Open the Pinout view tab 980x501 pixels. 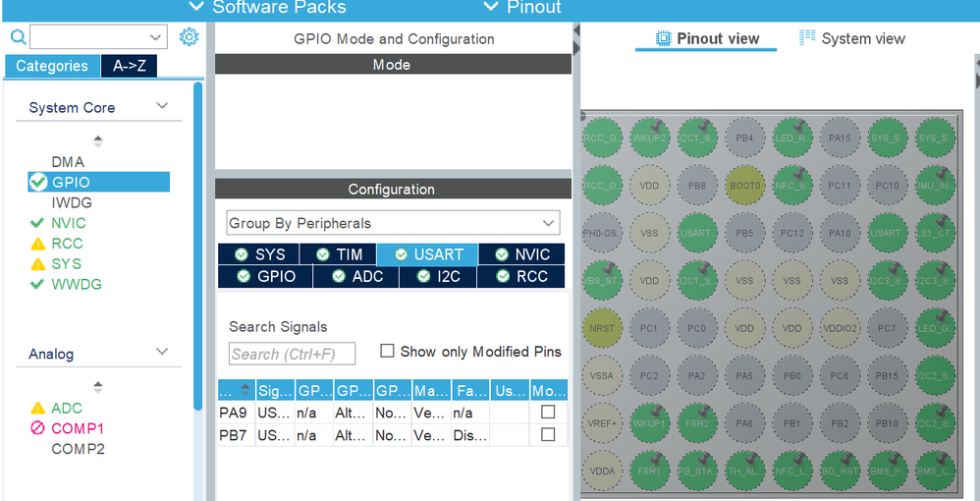(706, 38)
